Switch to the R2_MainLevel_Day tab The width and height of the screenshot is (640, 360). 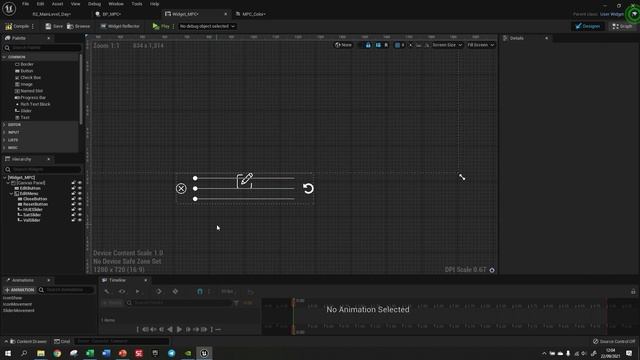[51, 14]
